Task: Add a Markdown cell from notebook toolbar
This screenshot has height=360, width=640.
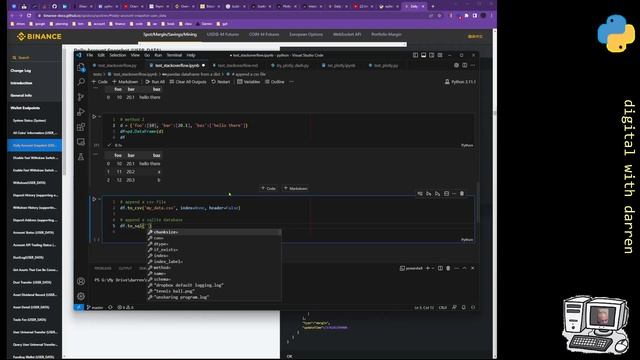Action: (125, 82)
